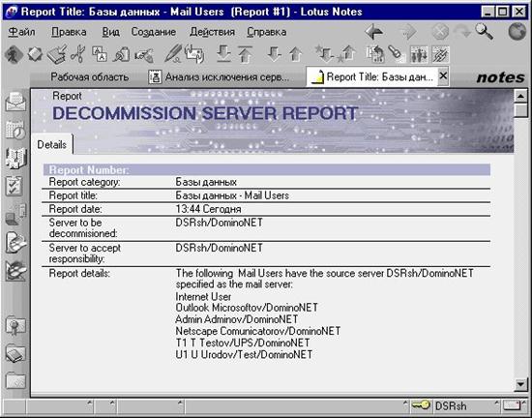Open the Domino Designer icon in the sidebar

pos(15,270)
